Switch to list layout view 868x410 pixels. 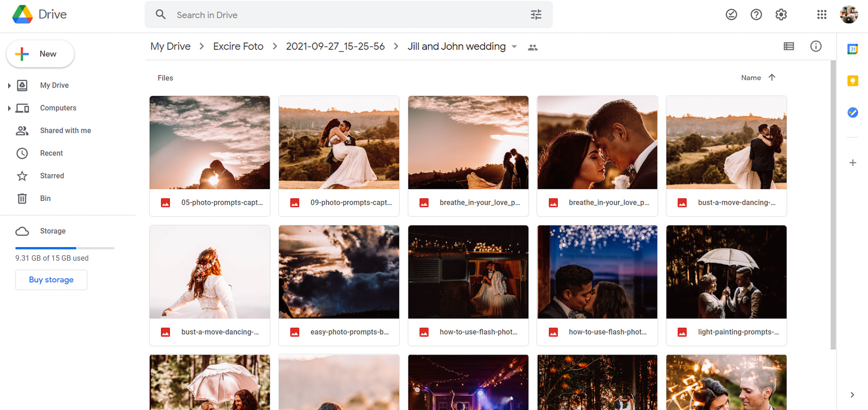pos(789,47)
